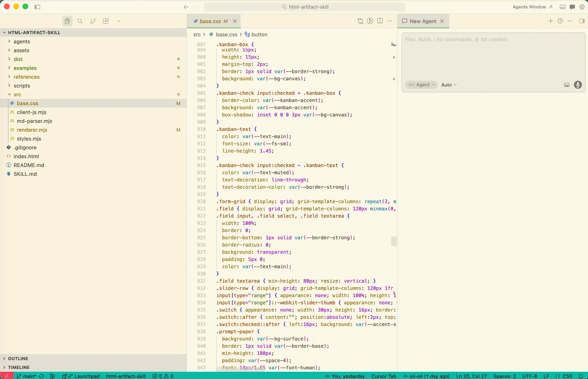Screen dimensions: 588x379
Task: Expand the TIMELINE section
Action: 93,367
